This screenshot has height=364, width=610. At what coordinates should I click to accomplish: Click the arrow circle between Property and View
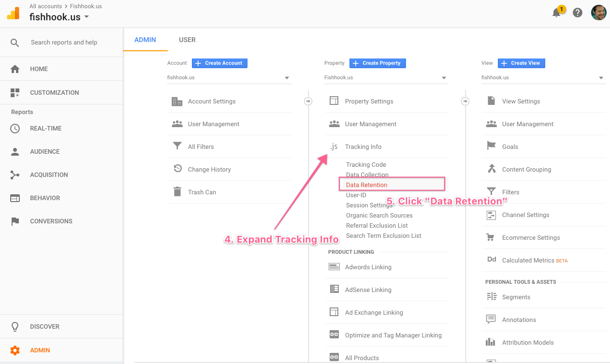pyautogui.click(x=465, y=101)
